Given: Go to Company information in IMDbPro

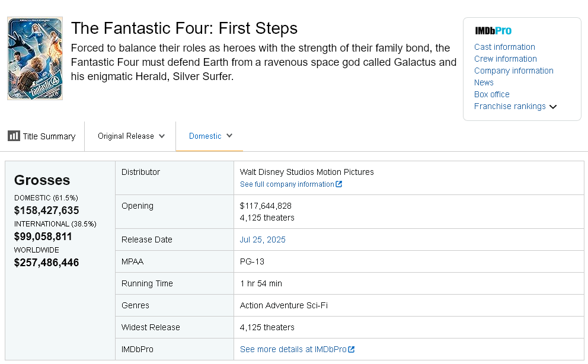Looking at the screenshot, I should [x=513, y=71].
